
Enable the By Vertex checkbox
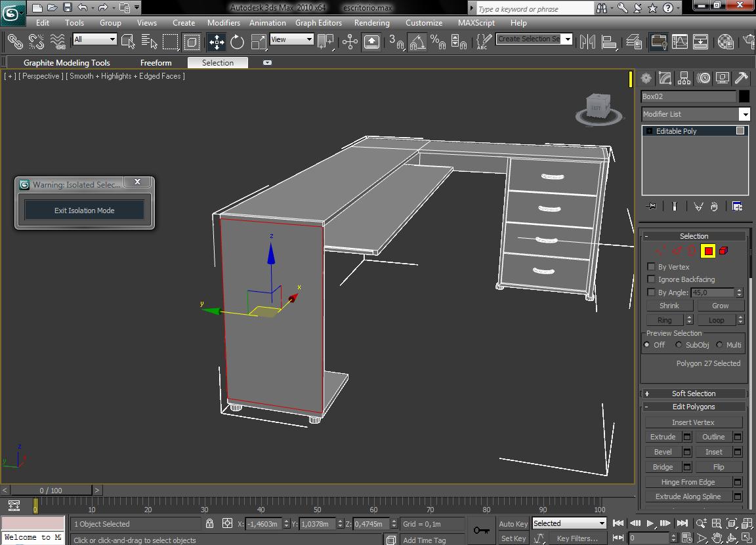point(651,266)
